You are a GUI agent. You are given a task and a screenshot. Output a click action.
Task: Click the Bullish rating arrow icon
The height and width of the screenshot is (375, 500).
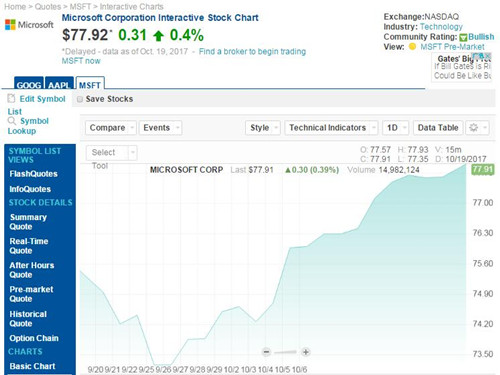pyautogui.click(x=463, y=37)
